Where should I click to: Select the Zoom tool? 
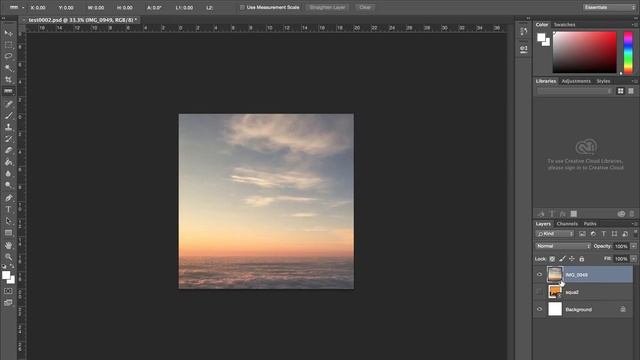(x=8, y=257)
